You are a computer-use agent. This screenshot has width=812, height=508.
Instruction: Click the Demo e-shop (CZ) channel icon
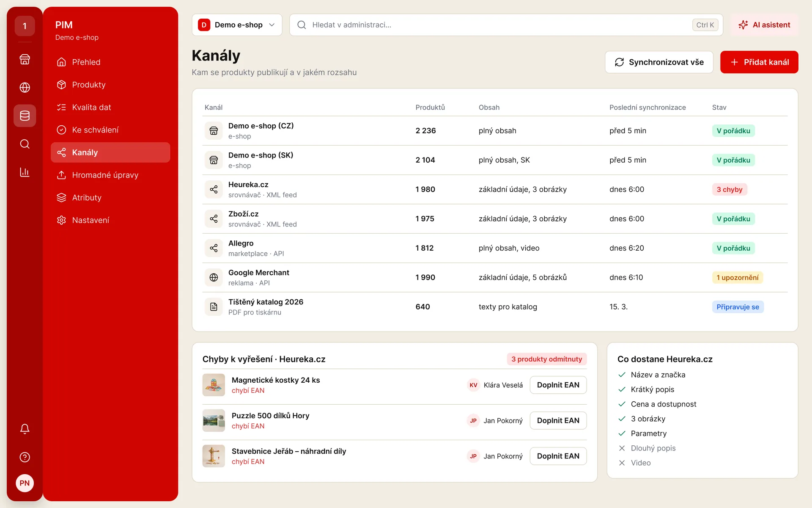(x=214, y=131)
